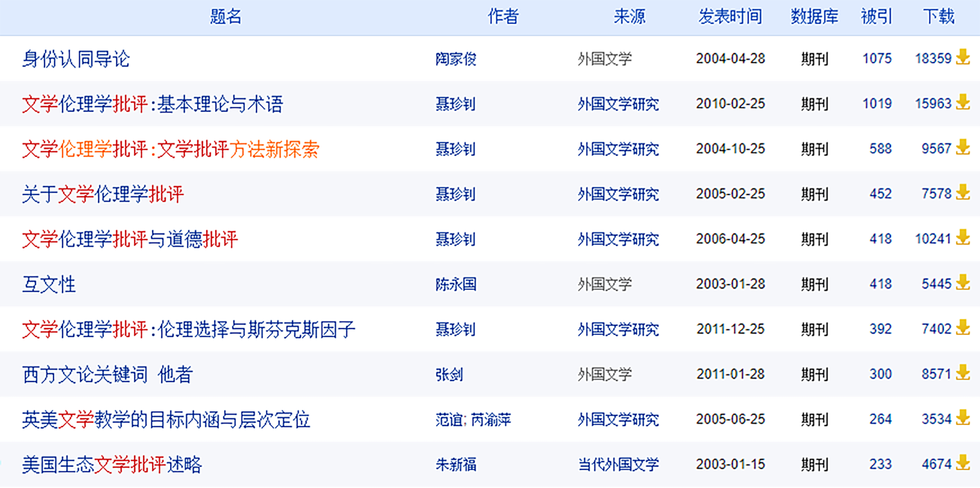Open source 外国文学研究 in the 2006-04-25 row

click(x=618, y=239)
